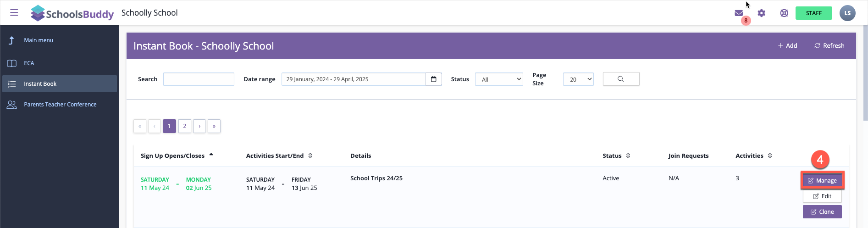Click the Search text field
The image size is (868, 228).
coord(199,79)
